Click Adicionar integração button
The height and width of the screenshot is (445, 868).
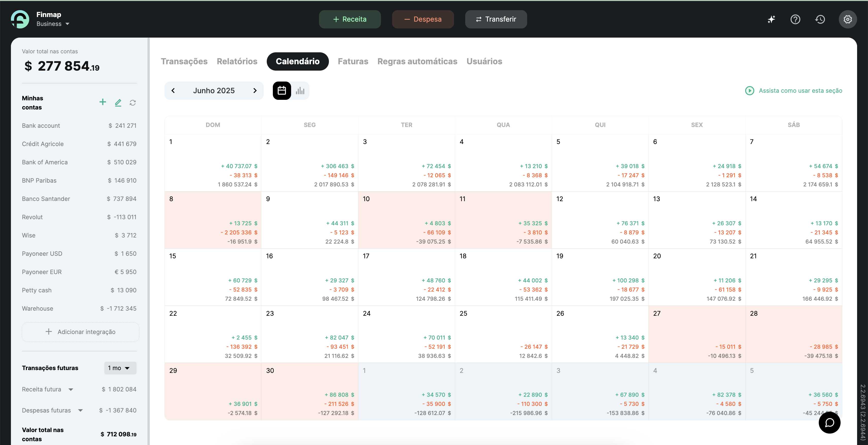coord(80,332)
